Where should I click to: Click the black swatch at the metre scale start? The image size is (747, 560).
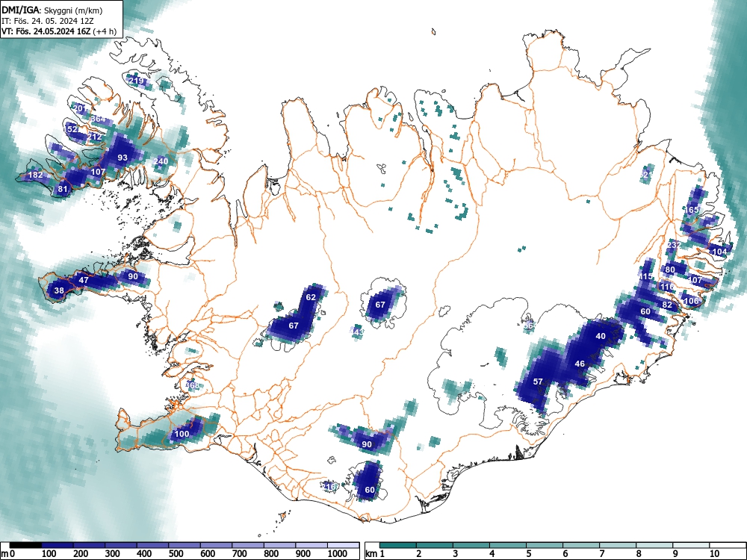25,545
